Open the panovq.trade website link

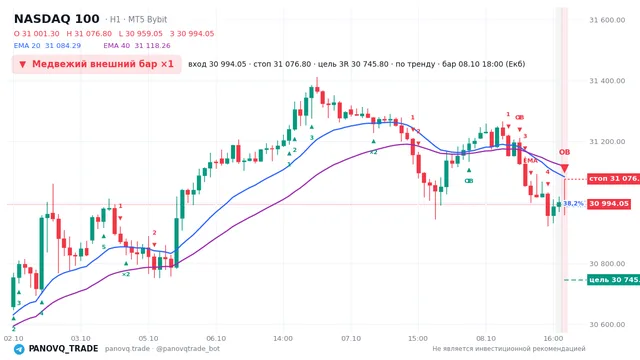(x=127, y=349)
